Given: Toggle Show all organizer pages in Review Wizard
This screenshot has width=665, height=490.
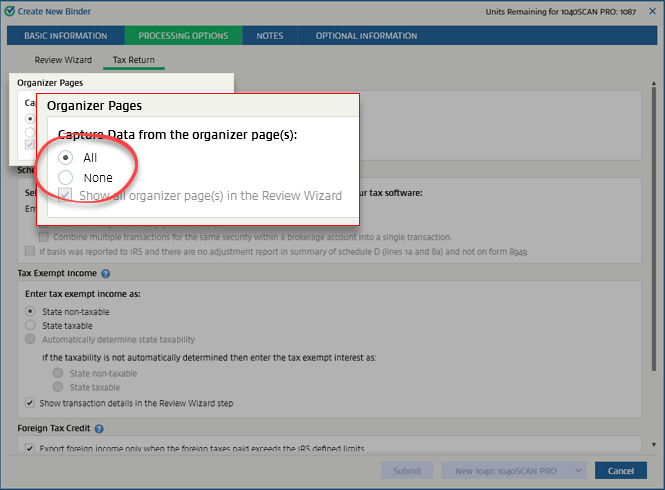Looking at the screenshot, I should point(66,196).
